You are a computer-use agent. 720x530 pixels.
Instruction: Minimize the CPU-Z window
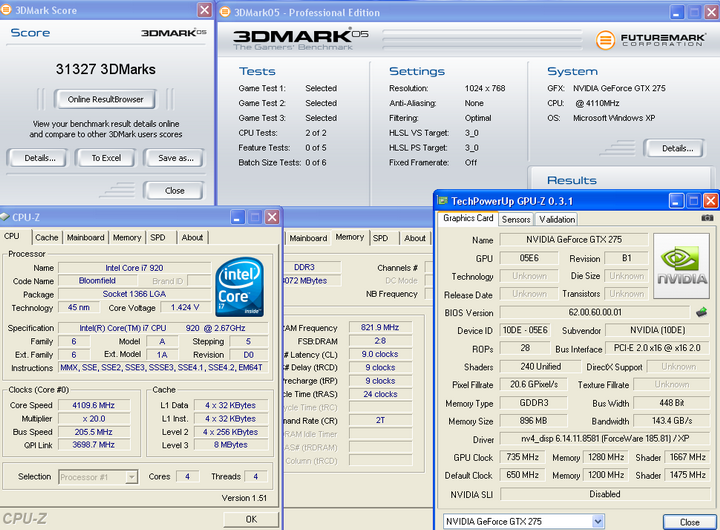(x=237, y=217)
